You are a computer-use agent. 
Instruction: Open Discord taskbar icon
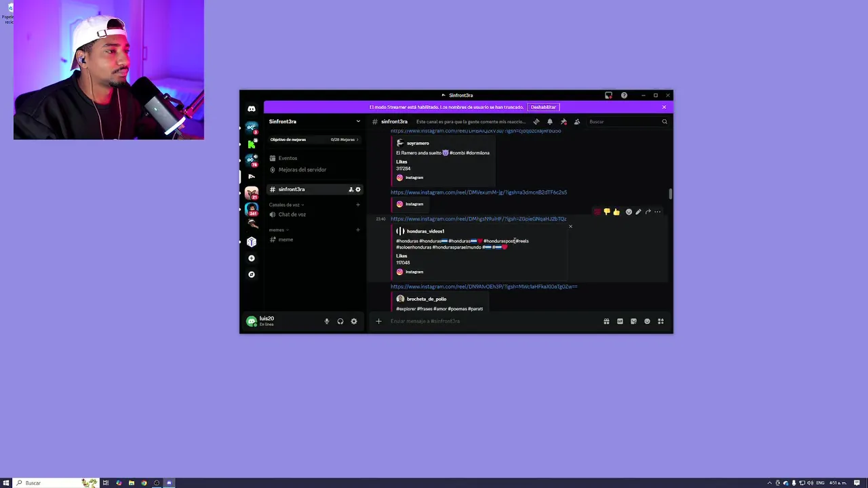(x=170, y=483)
